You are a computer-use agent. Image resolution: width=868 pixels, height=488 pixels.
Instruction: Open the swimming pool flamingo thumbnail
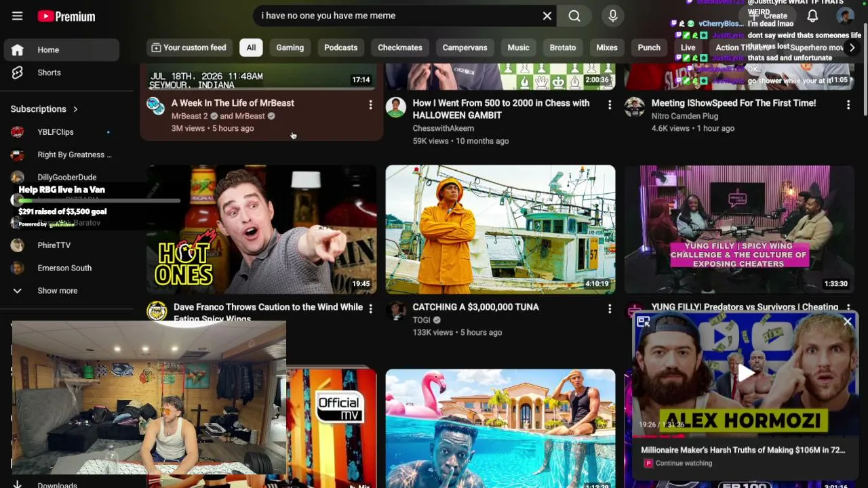(500, 428)
